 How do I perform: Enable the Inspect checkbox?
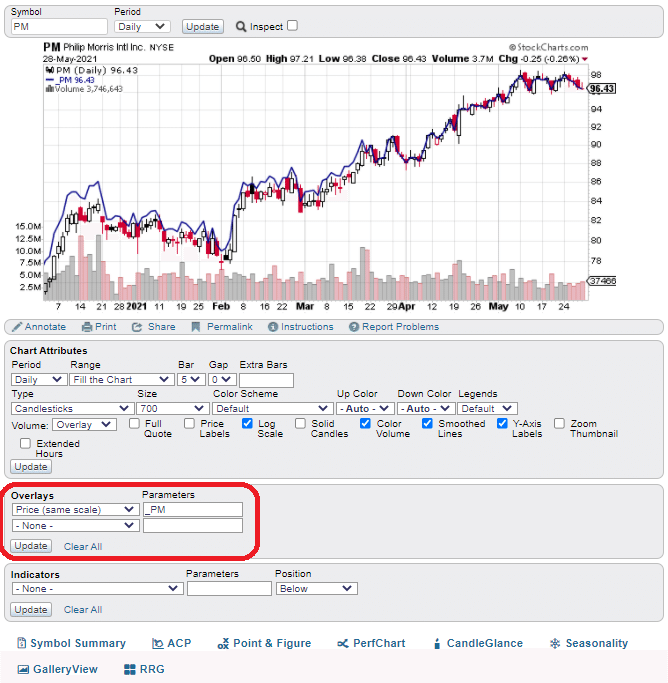(x=293, y=26)
